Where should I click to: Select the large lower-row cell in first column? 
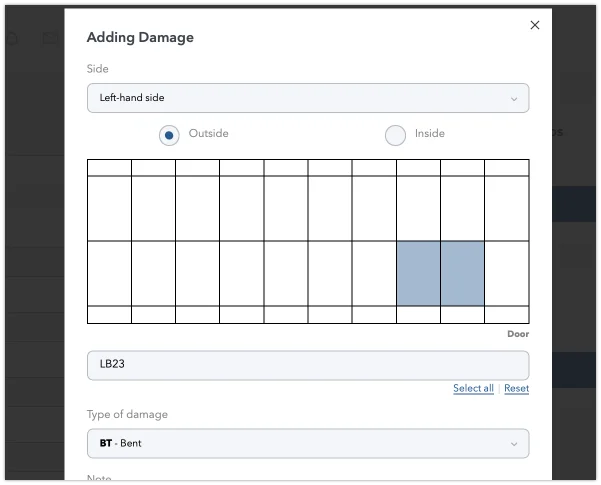[x=109, y=273]
